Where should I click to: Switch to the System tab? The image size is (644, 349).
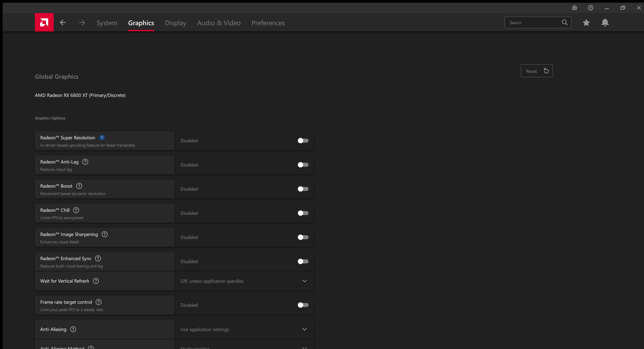pyautogui.click(x=107, y=23)
